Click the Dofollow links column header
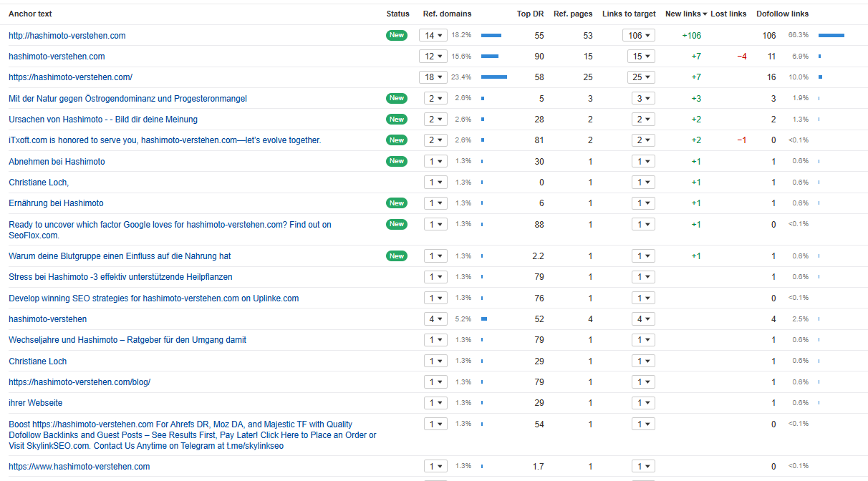This screenshot has height=481, width=868. click(x=782, y=14)
